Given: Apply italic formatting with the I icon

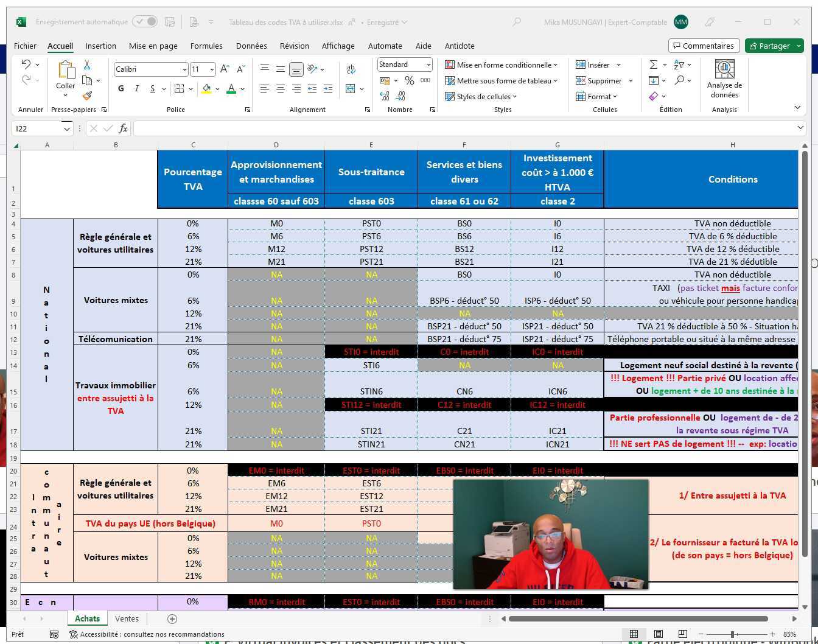Looking at the screenshot, I should (137, 89).
